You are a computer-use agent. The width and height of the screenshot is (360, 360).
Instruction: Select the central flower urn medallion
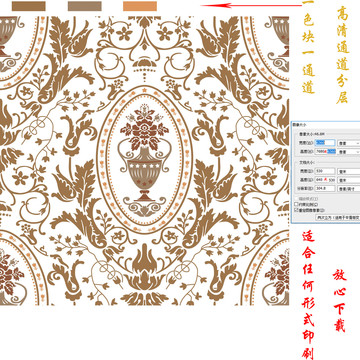pos(144,160)
